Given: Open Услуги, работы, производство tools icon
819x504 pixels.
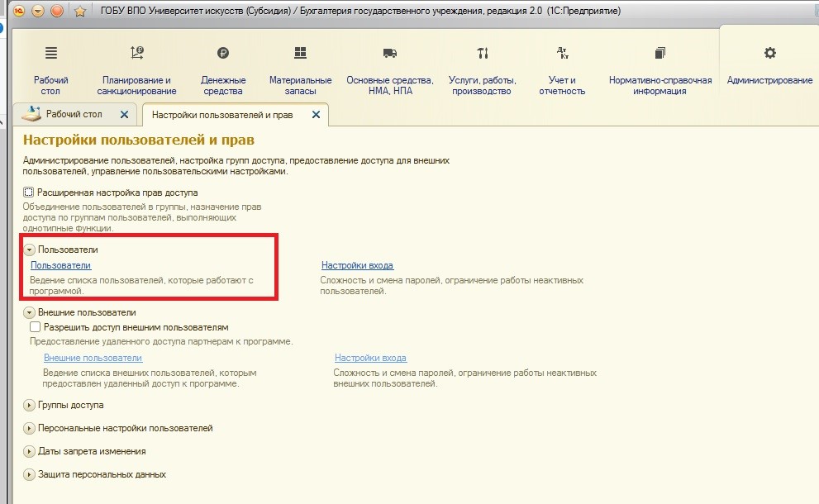Looking at the screenshot, I should (x=482, y=53).
